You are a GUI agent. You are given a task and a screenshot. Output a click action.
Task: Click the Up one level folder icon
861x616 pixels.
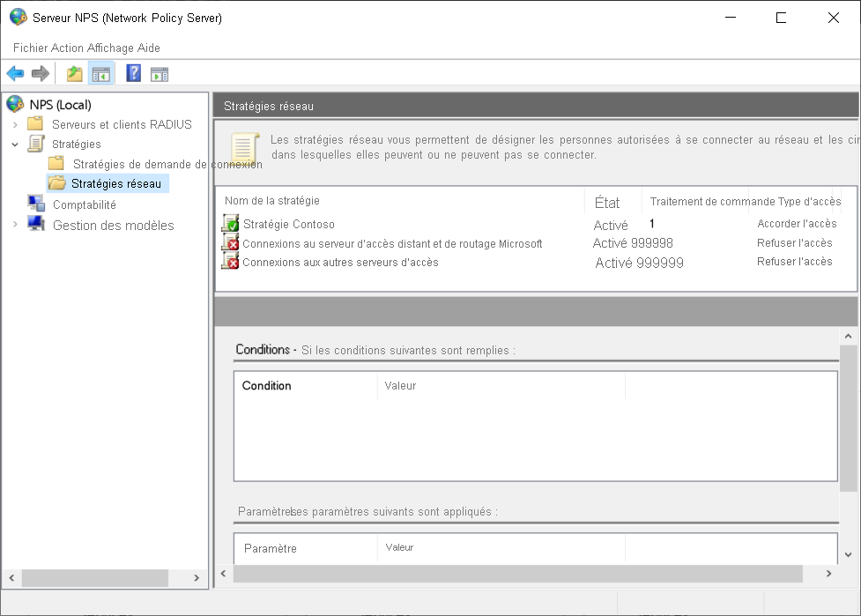74,73
